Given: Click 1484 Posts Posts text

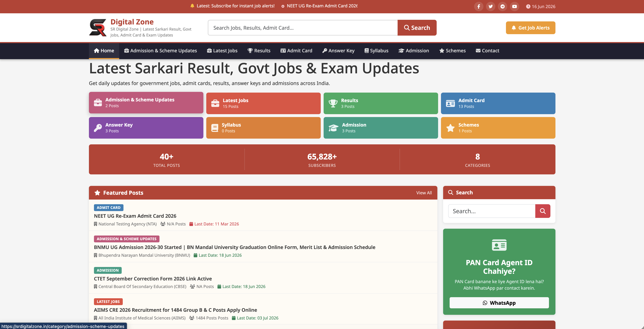Looking at the screenshot, I should tap(212, 318).
